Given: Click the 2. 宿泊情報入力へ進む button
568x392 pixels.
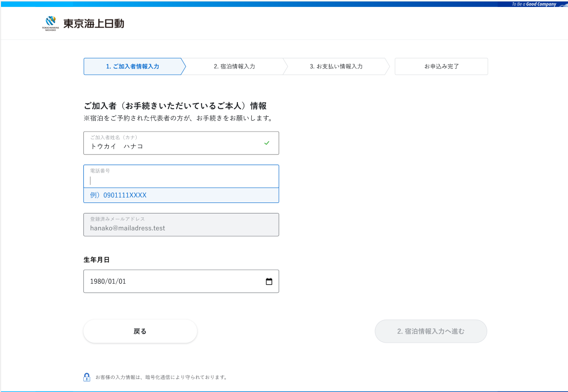Looking at the screenshot, I should pos(431,331).
